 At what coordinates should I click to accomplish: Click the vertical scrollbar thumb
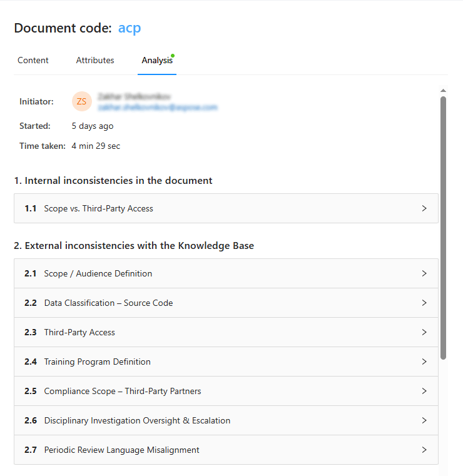(x=443, y=225)
